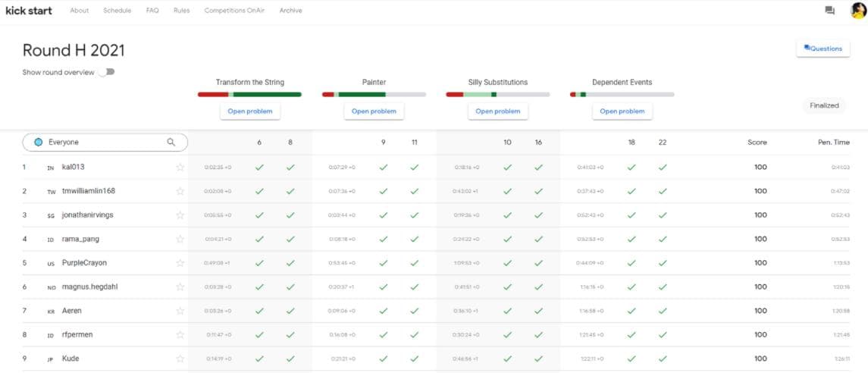Click the Questions button
The height and width of the screenshot is (373, 868).
pyautogui.click(x=823, y=49)
